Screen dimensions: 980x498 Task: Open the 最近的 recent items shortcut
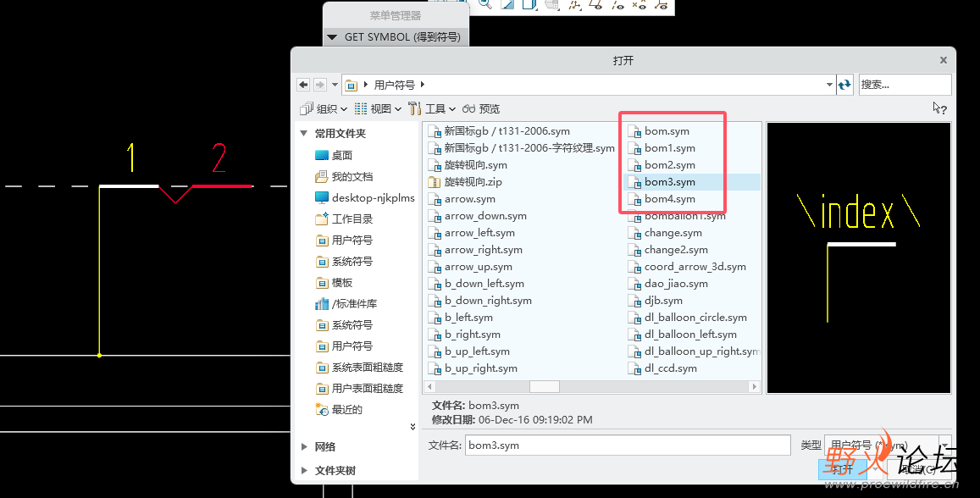coord(339,410)
